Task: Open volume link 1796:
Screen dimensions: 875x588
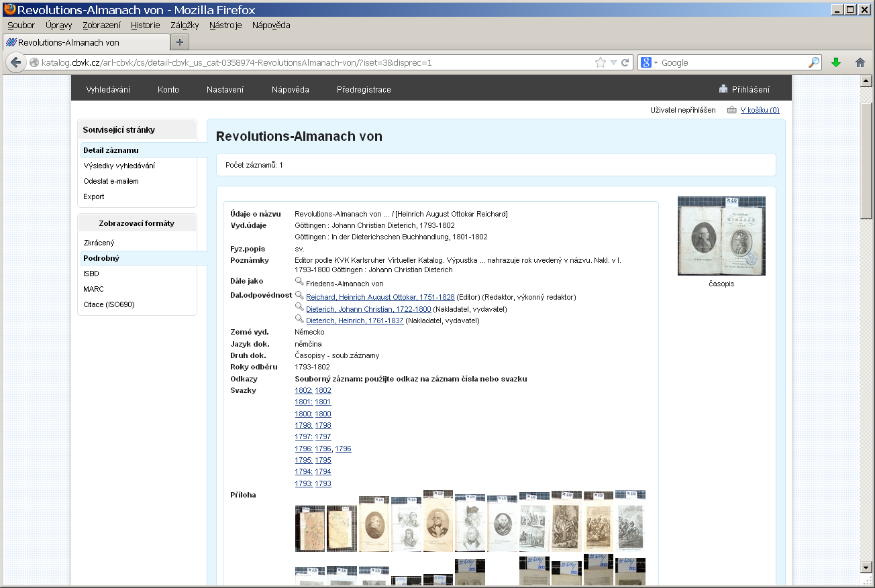Action: pos(304,449)
